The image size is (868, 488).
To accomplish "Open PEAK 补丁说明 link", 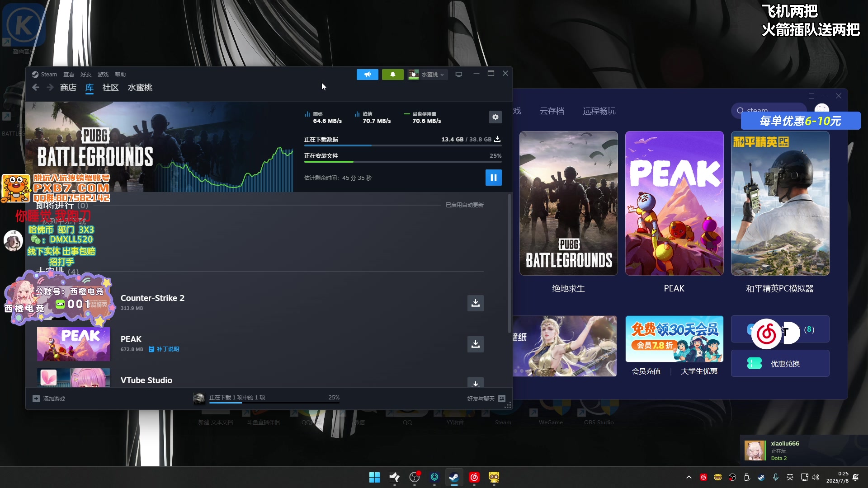I will point(164,349).
